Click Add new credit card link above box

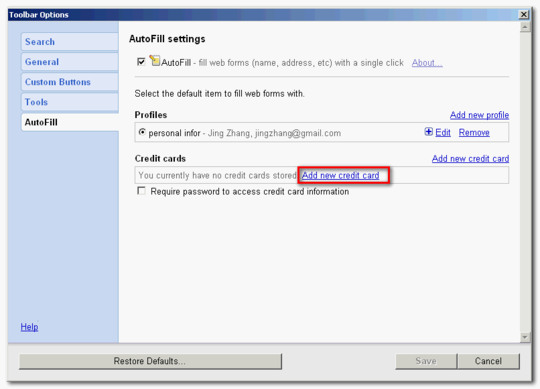(x=470, y=159)
